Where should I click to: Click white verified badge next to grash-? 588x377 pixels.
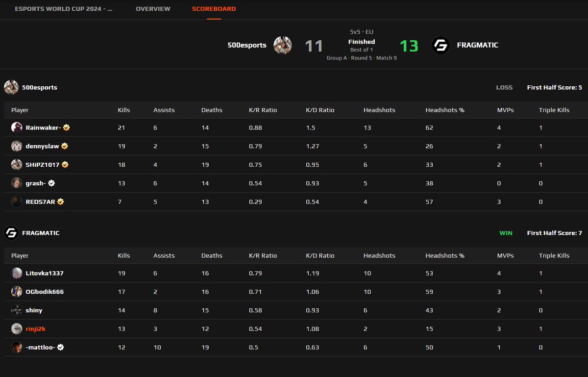[51, 183]
